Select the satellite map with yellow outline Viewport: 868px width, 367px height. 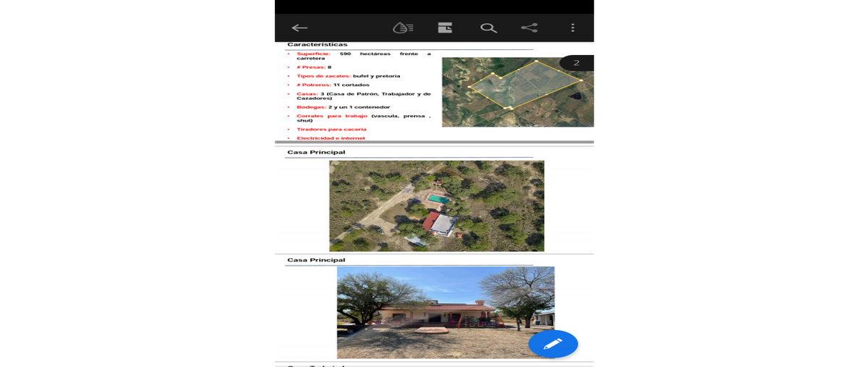click(518, 93)
